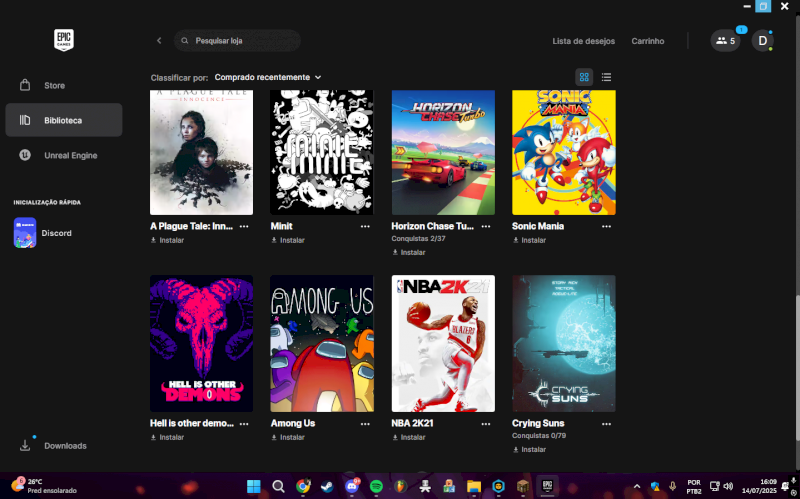Install Sonic Mania

point(529,240)
